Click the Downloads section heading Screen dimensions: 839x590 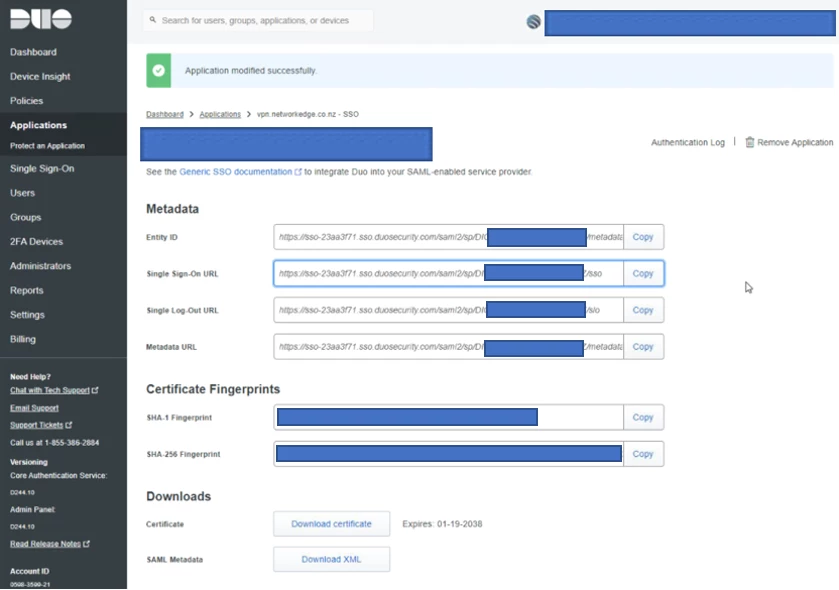178,496
